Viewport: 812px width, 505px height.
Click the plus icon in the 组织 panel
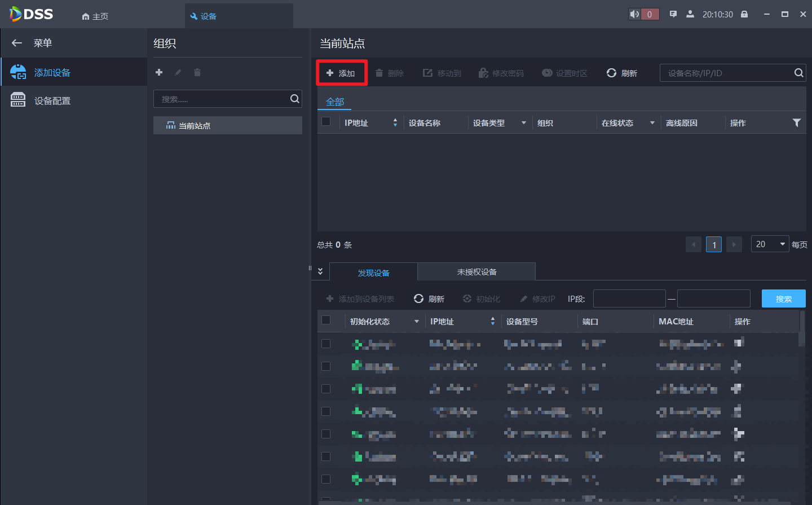click(x=159, y=72)
